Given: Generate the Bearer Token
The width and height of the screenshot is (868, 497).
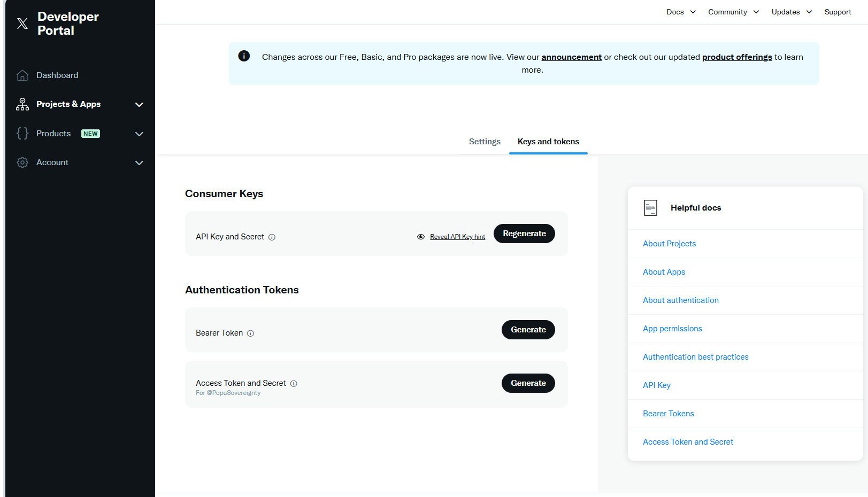Looking at the screenshot, I should point(528,330).
